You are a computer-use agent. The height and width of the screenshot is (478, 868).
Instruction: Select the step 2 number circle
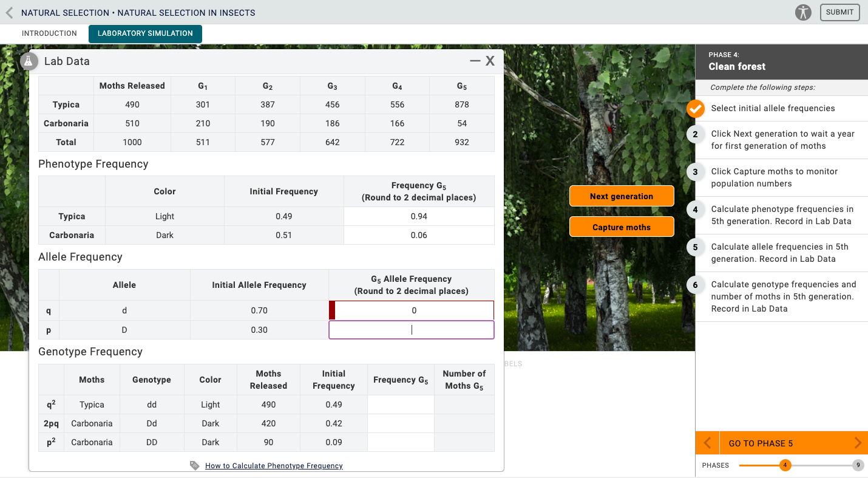pos(696,134)
